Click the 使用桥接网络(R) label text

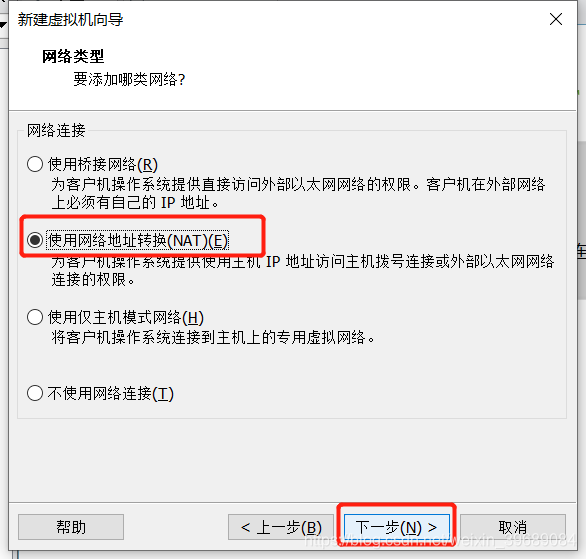click(103, 164)
